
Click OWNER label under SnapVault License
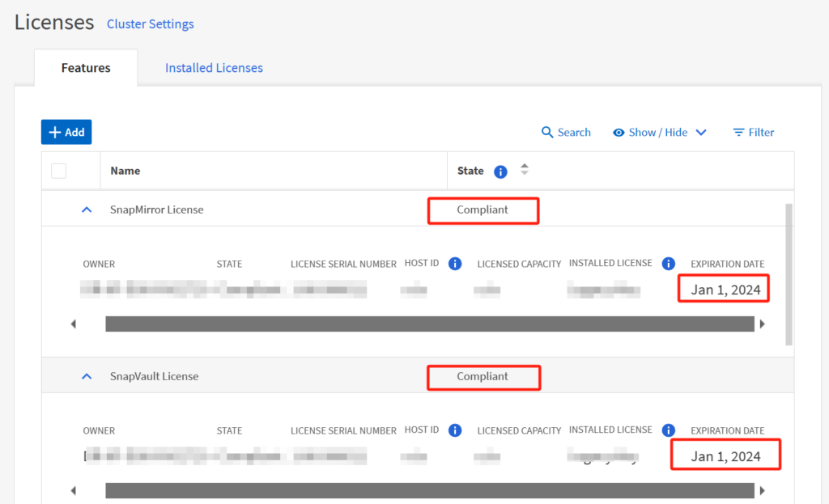[99, 431]
